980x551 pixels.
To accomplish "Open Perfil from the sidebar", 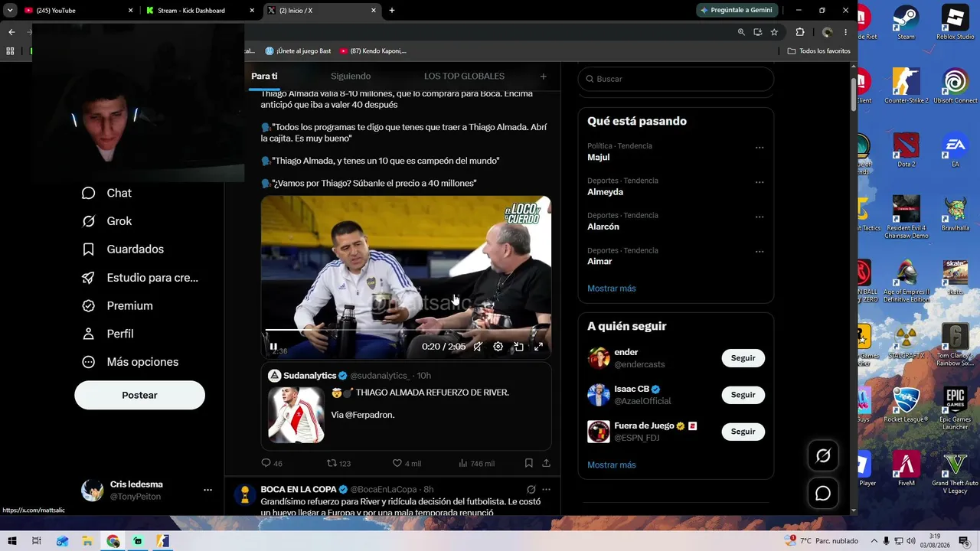I will point(107,334).
